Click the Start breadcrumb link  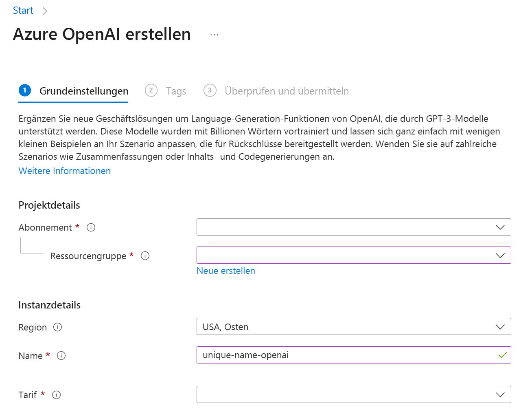[x=23, y=11]
